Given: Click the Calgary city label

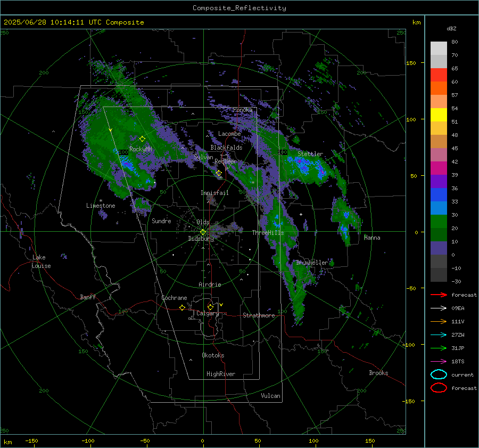Looking at the screenshot, I should [208, 313].
